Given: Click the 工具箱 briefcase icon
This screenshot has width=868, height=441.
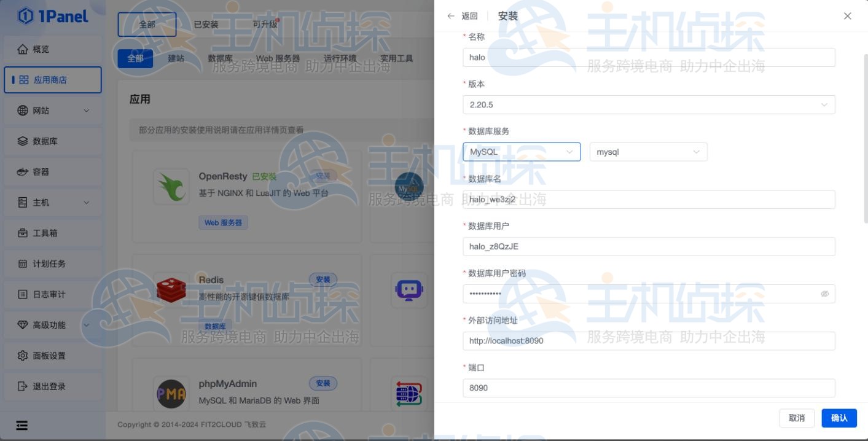Looking at the screenshot, I should coord(23,233).
